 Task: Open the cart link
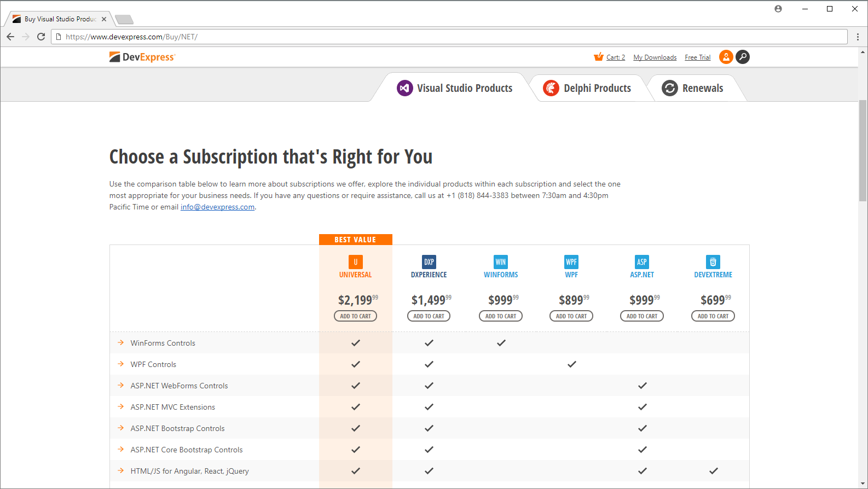615,57
